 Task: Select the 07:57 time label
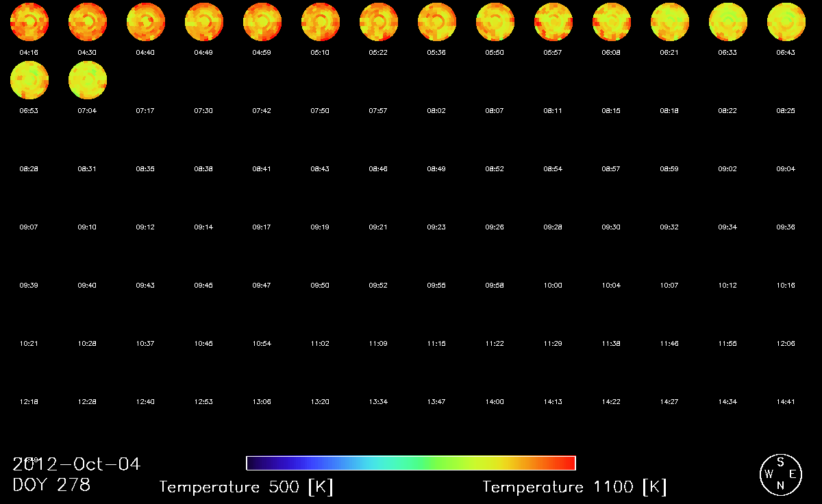point(378,110)
